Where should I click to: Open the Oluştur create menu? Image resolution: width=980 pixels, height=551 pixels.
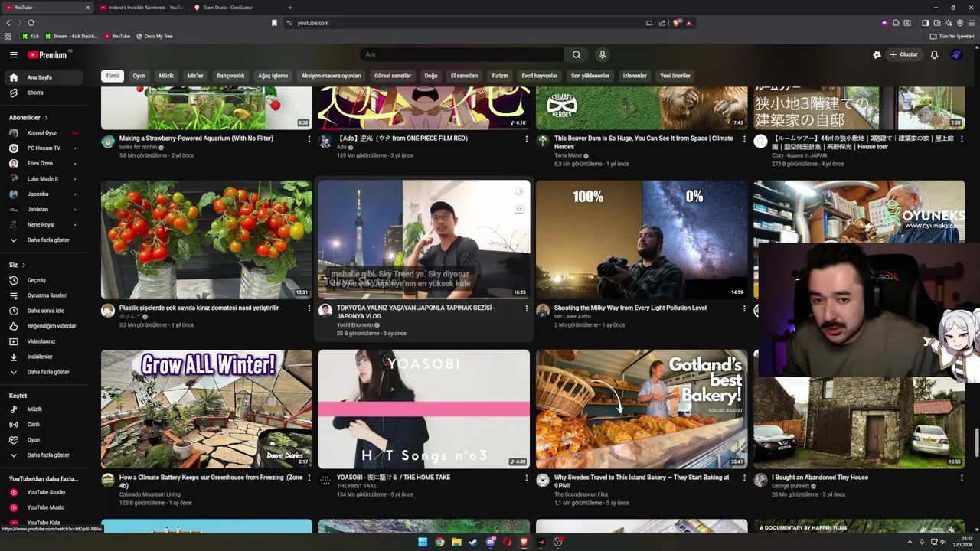pyautogui.click(x=903, y=54)
